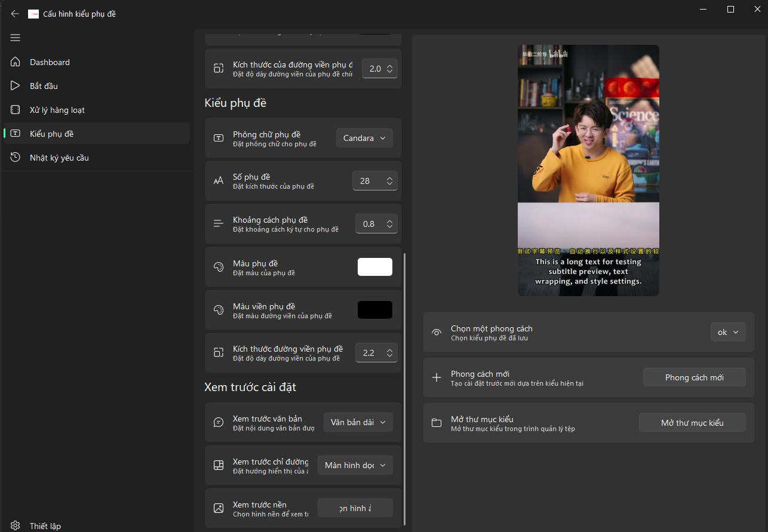The width and height of the screenshot is (768, 532).
Task: Click the settings panel vertical scrollbar
Action: (x=404, y=388)
